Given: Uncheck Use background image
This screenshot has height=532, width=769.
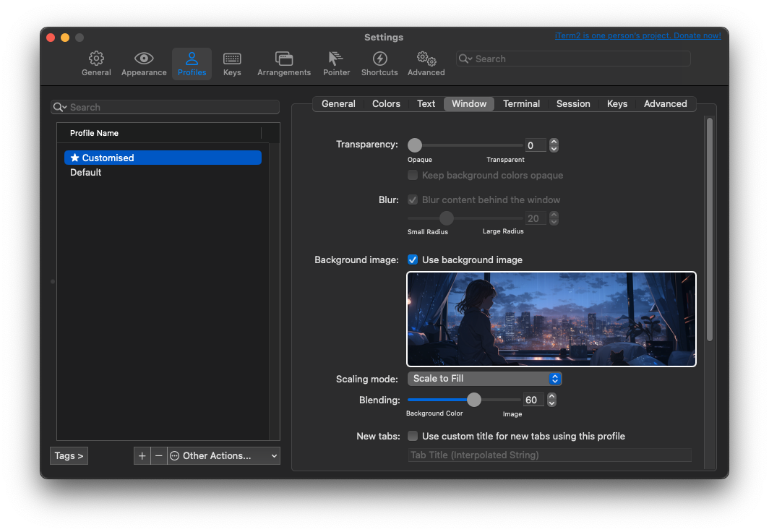Looking at the screenshot, I should coord(413,259).
